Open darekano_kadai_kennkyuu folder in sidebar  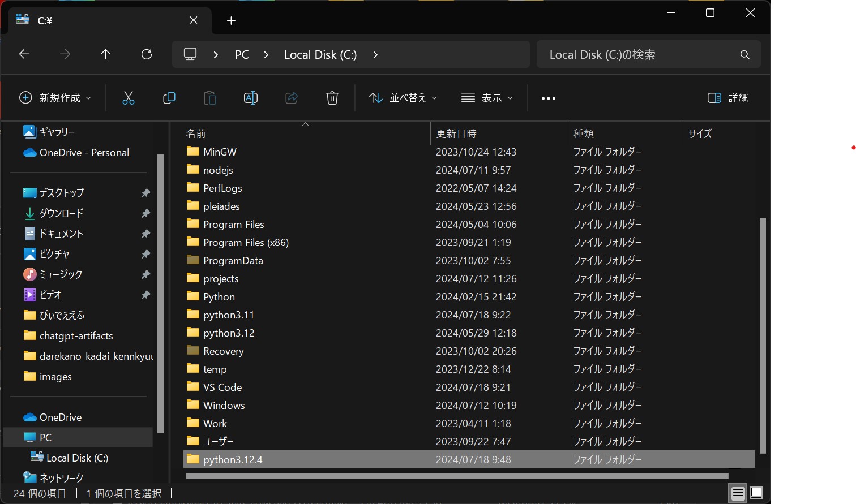(96, 356)
